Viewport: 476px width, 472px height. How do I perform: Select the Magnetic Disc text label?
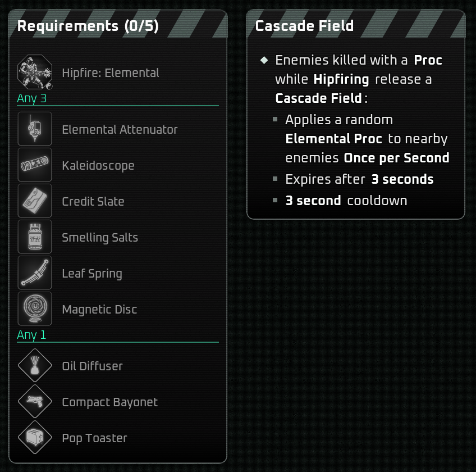[x=99, y=310]
